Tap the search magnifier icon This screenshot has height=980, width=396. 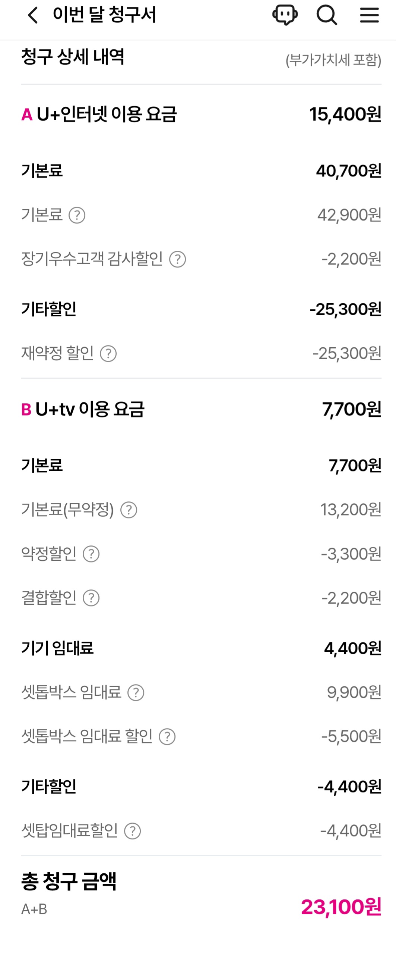click(326, 15)
